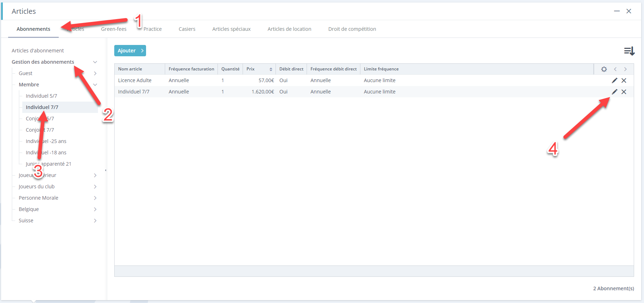
Task: Close the Articles window
Action: pos(629,11)
